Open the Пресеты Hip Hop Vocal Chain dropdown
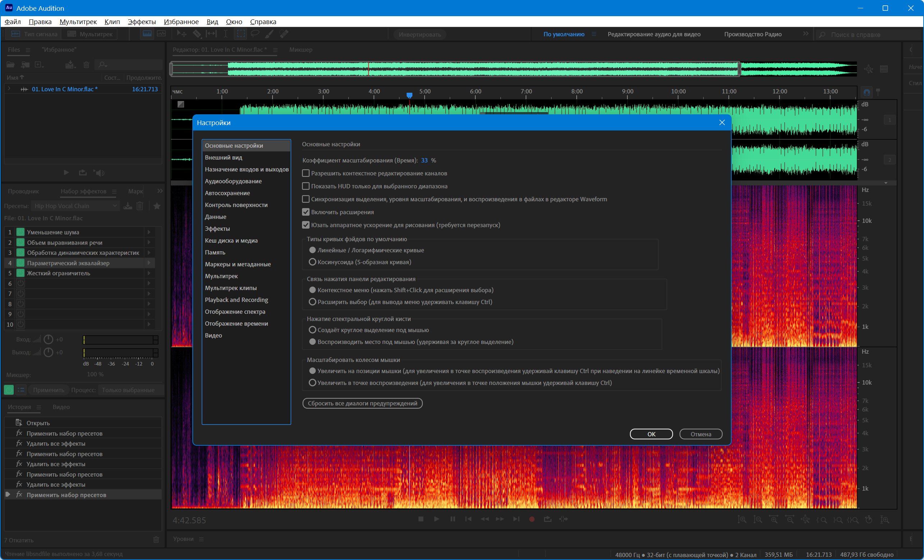Viewport: 924px width, 560px height. 76,206
